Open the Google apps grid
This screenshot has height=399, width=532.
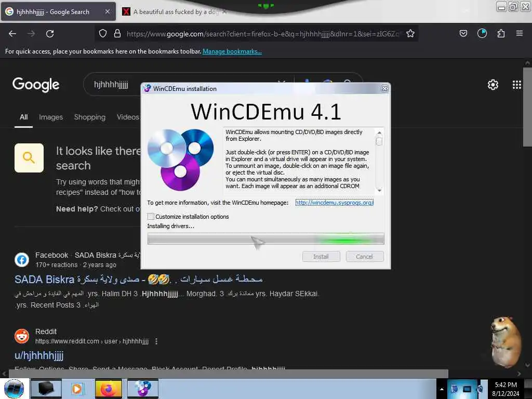[x=517, y=85]
